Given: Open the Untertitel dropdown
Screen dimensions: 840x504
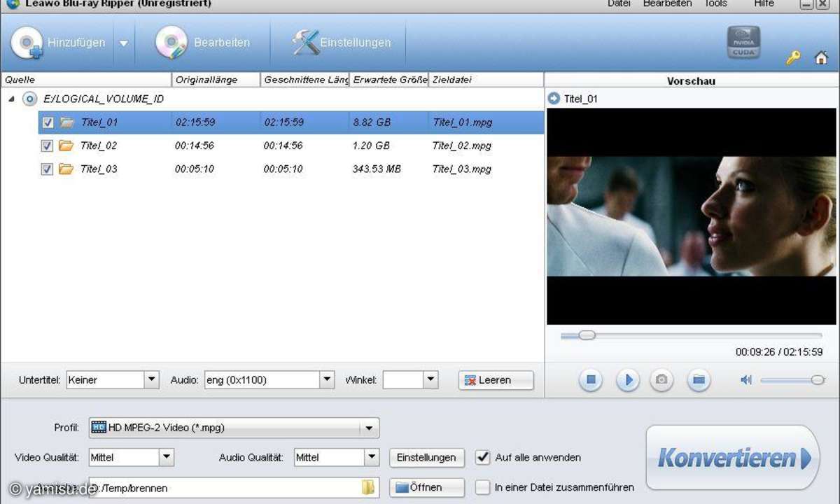Looking at the screenshot, I should click(x=152, y=380).
